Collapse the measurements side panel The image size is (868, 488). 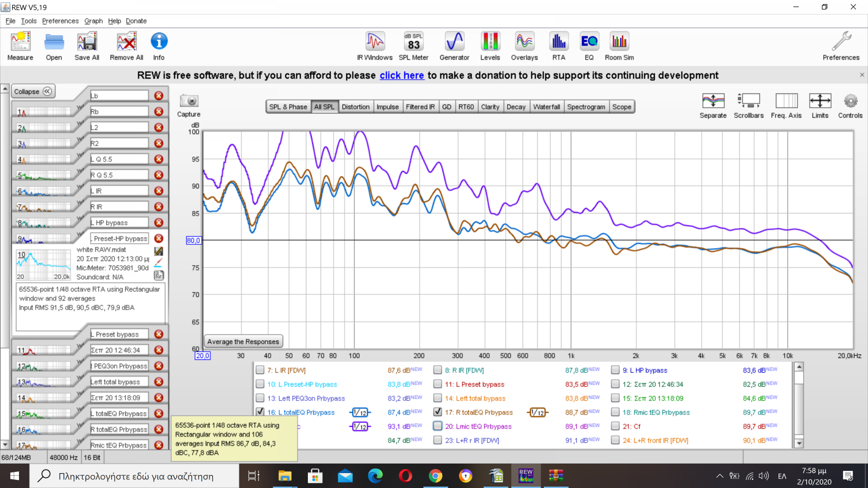coord(33,91)
